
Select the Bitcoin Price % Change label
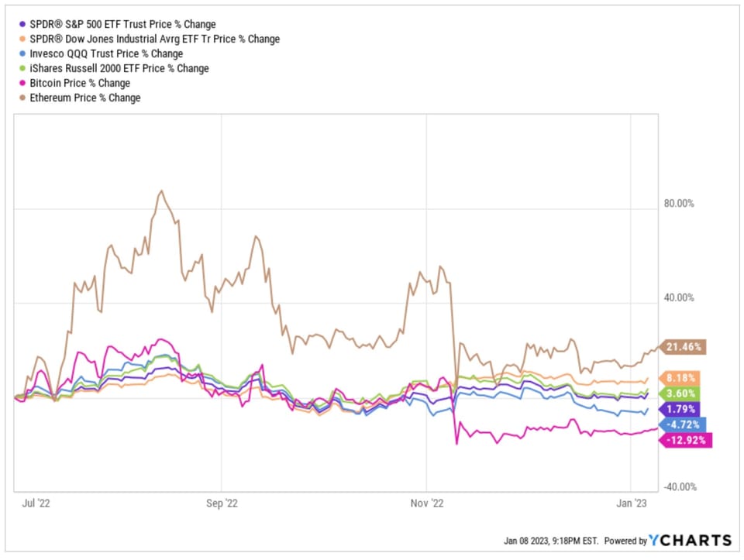[80, 84]
